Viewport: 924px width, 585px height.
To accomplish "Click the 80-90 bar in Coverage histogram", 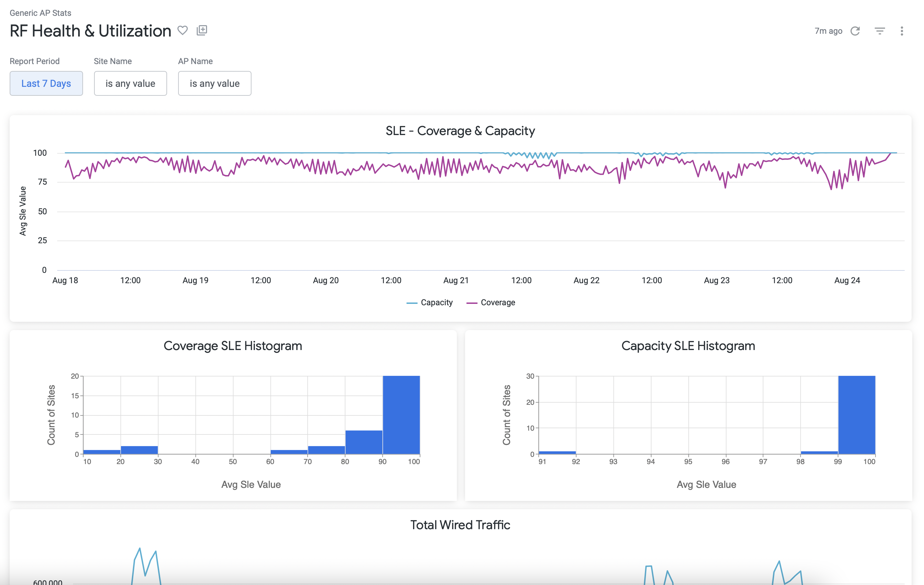I will (x=364, y=442).
